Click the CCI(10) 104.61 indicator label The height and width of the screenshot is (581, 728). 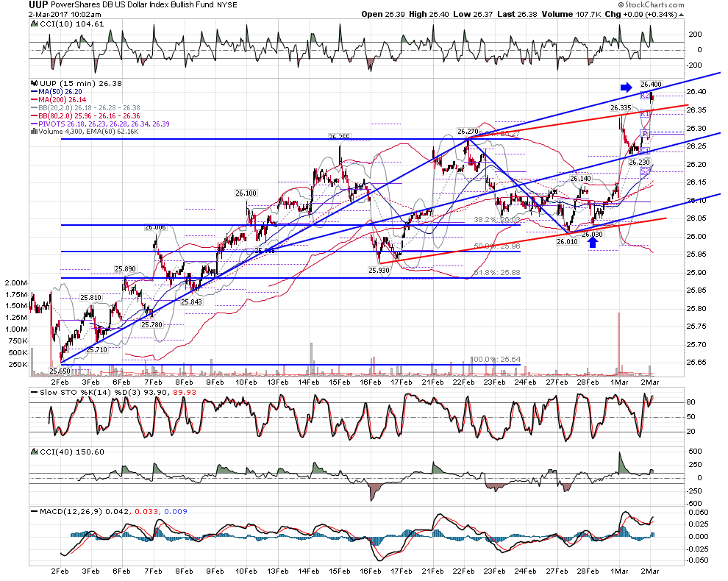72,24
